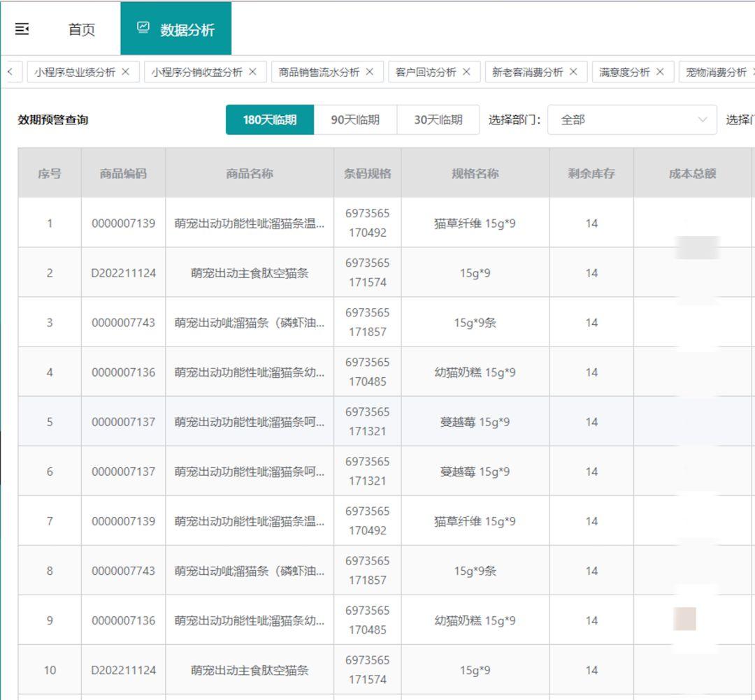Viewport: 755px width, 700px height.
Task: Click the 效期预警查询 title
Action: (53, 119)
